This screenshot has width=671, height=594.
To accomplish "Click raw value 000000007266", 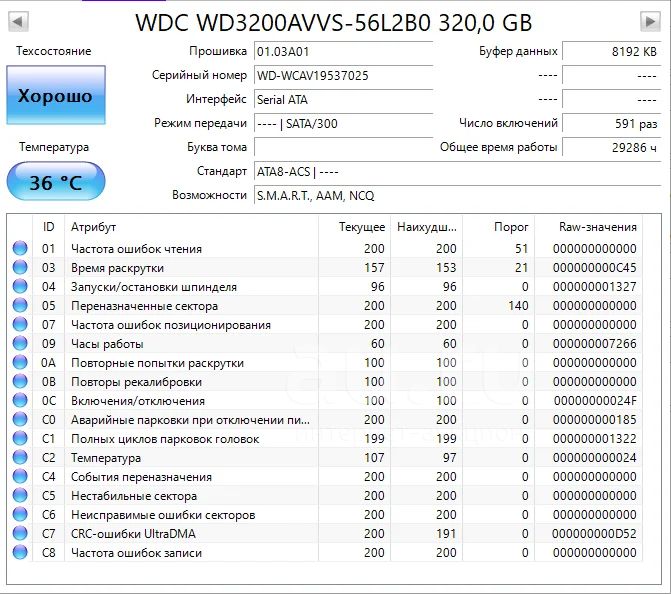I will tap(594, 344).
